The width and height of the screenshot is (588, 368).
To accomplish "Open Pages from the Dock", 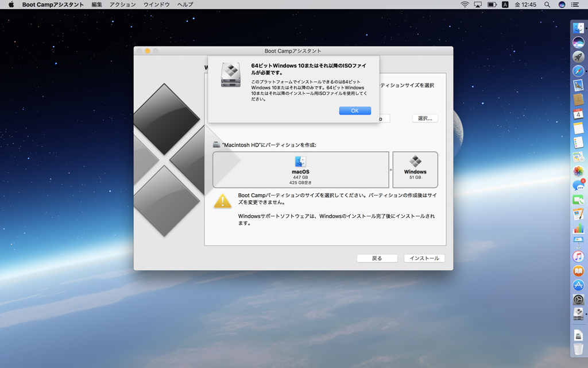I will [578, 214].
